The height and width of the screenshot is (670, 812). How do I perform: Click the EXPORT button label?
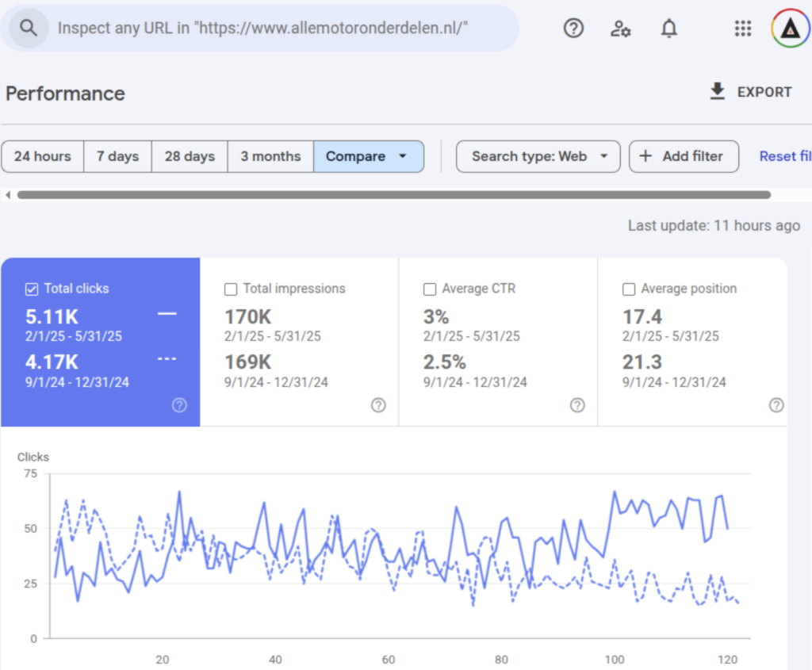[764, 92]
